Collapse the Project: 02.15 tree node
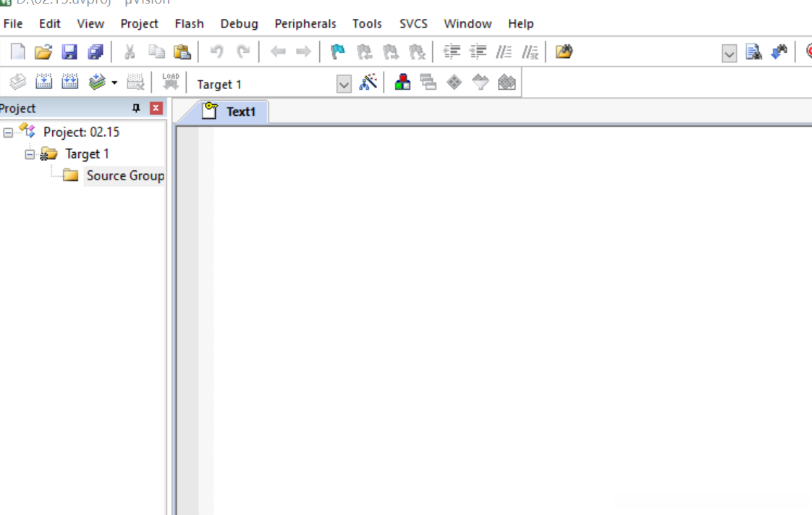812x515 pixels. click(x=8, y=133)
